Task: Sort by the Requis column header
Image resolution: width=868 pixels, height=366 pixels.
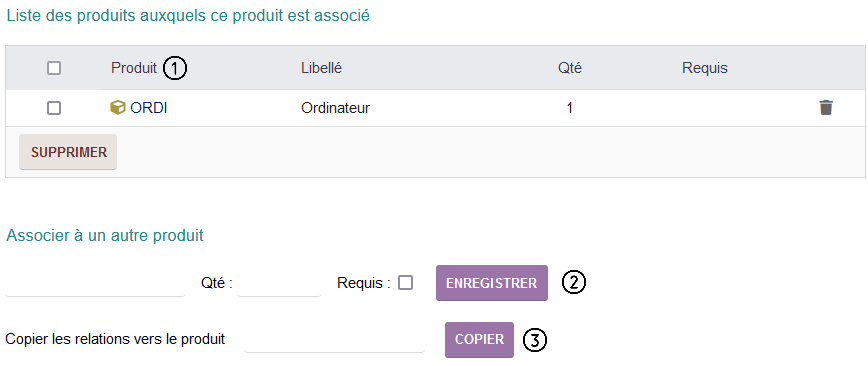Action: click(x=705, y=68)
